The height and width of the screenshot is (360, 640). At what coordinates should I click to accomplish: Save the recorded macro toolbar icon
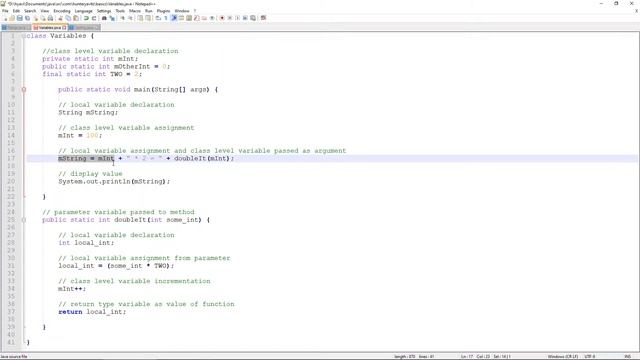pyautogui.click(x=253, y=18)
